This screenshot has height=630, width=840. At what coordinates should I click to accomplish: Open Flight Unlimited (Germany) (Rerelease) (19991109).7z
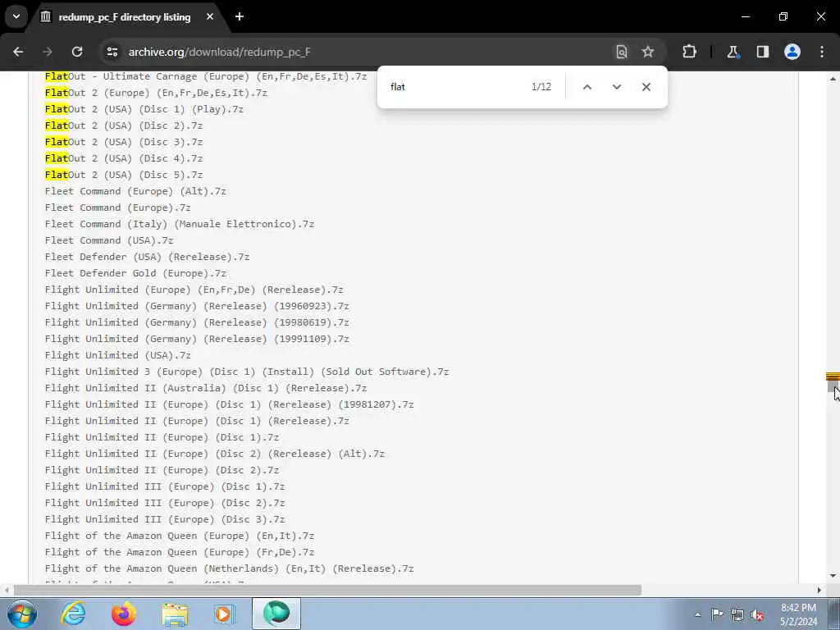(x=197, y=339)
